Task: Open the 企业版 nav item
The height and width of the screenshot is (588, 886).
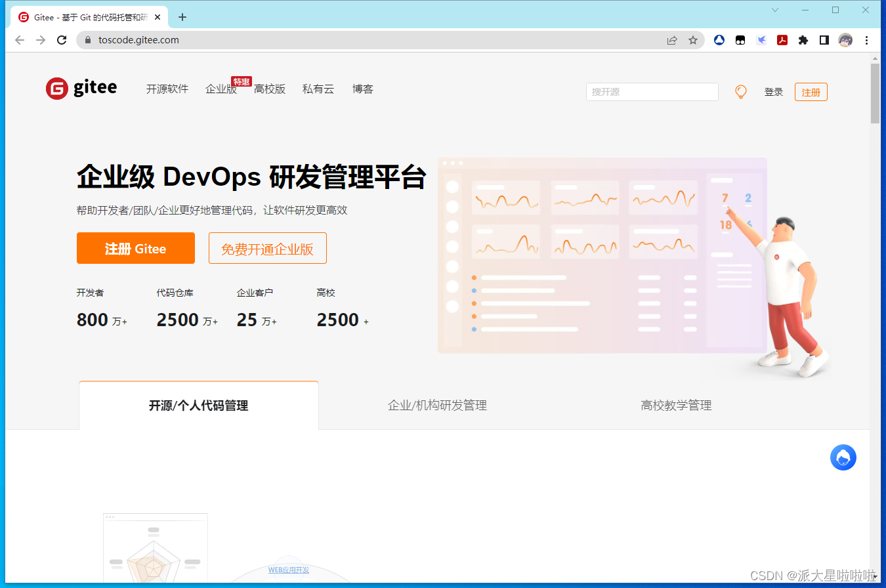Action: (221, 89)
